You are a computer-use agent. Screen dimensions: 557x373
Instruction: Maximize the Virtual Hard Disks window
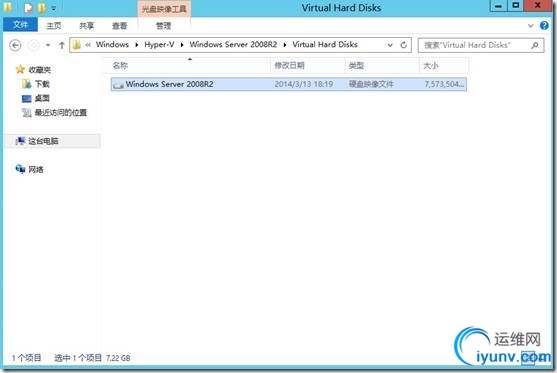click(515, 6)
